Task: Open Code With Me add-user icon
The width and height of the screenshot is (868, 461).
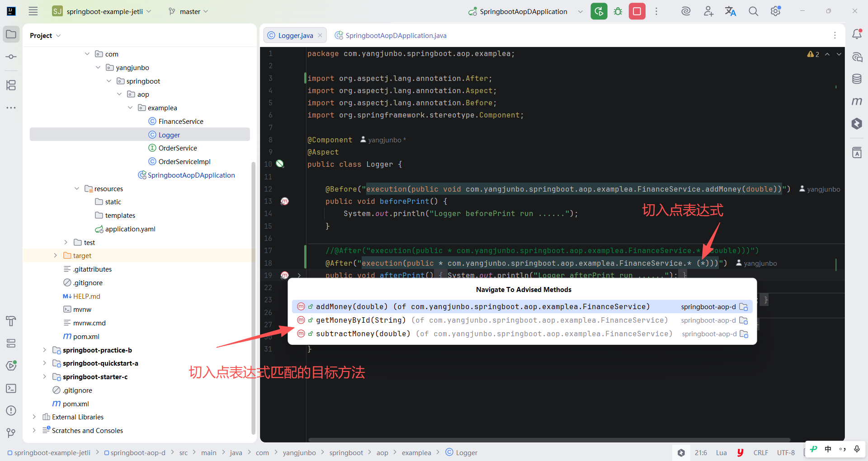Action: [x=708, y=11]
